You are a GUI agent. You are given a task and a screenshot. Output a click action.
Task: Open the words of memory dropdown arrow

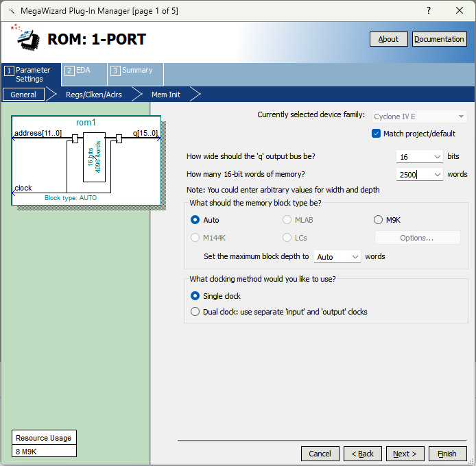pos(437,175)
